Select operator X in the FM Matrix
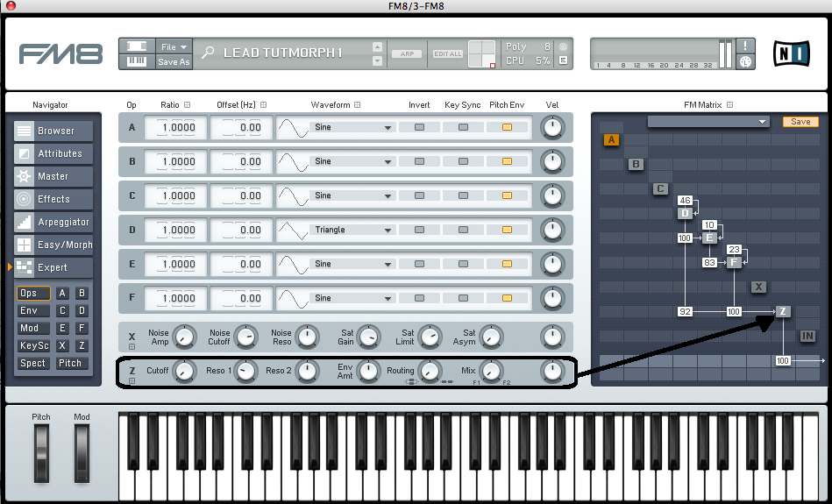The height and width of the screenshot is (504, 832). (x=758, y=287)
